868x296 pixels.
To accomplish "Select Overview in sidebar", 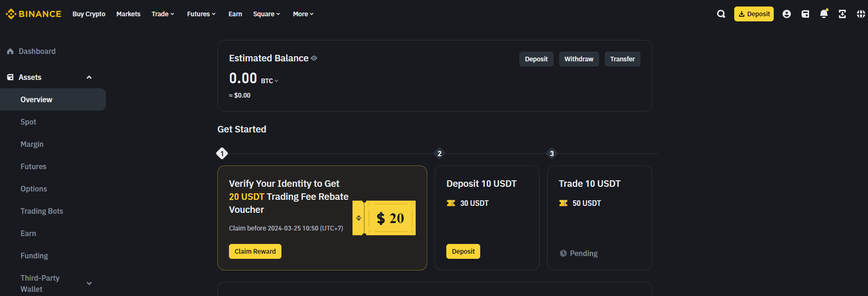I will click(53, 99).
